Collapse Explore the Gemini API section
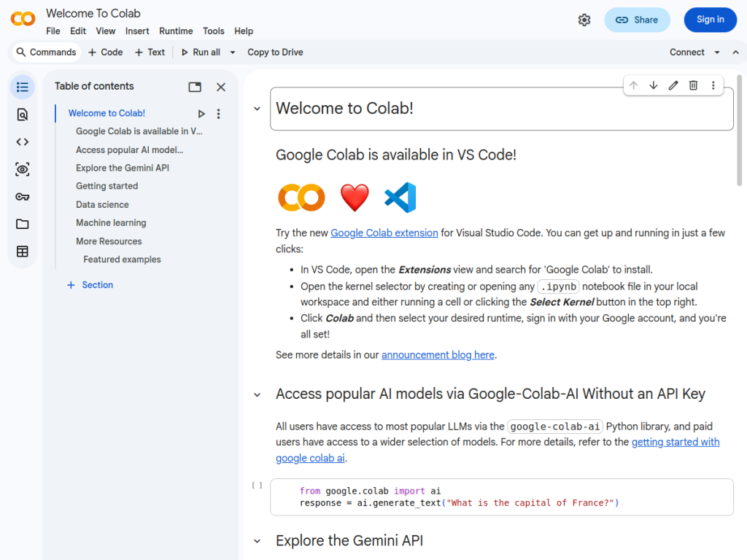Screen dimensions: 747x560 [x=258, y=542]
